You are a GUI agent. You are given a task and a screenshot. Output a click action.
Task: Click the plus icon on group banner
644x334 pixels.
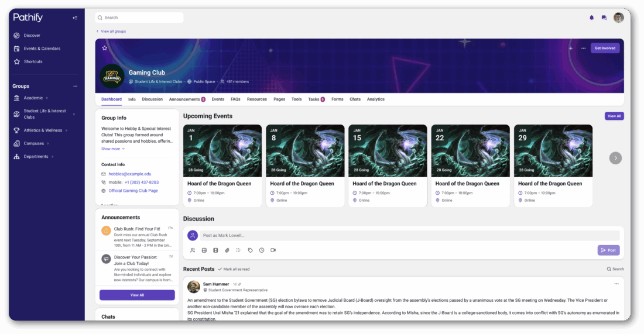(570, 48)
